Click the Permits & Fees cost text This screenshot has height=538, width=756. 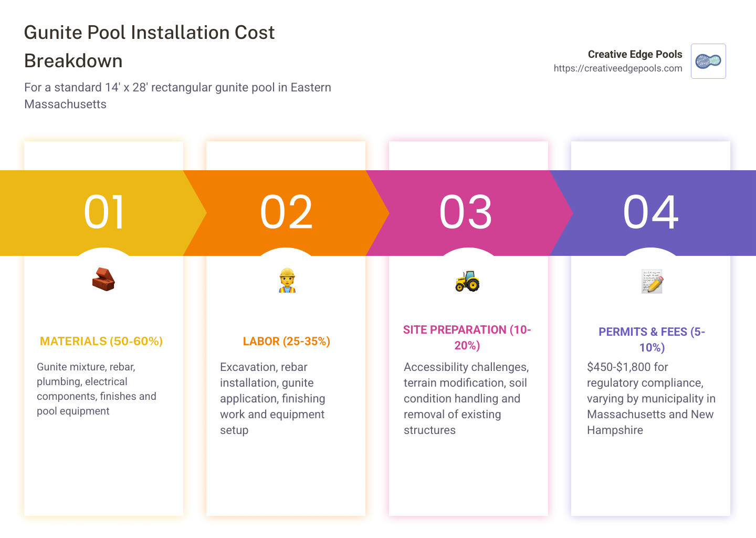[651, 398]
